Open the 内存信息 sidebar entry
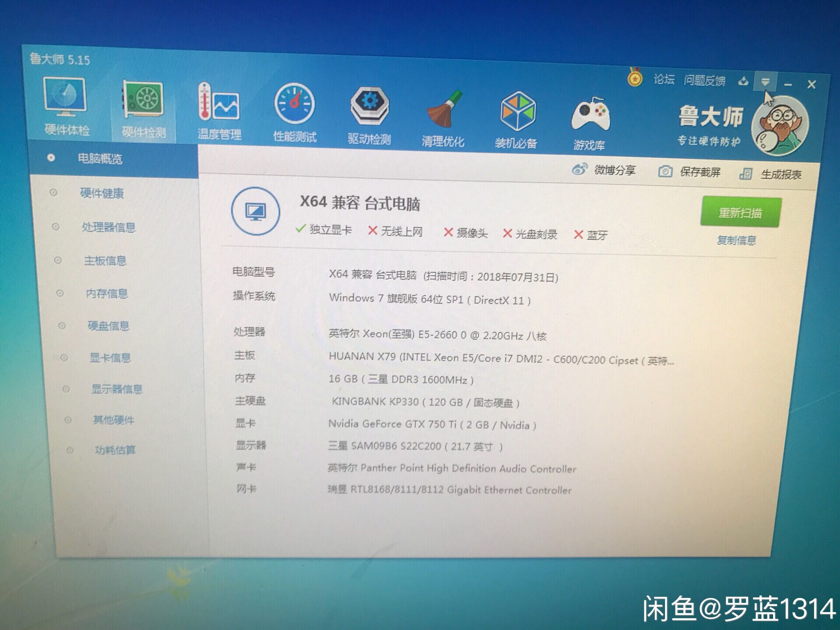The width and height of the screenshot is (840, 630). [107, 293]
